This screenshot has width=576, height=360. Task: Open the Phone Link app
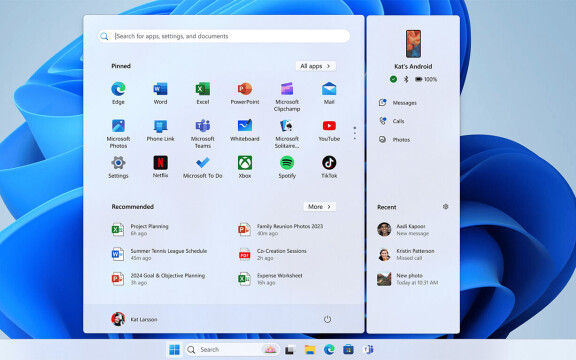pyautogui.click(x=161, y=130)
